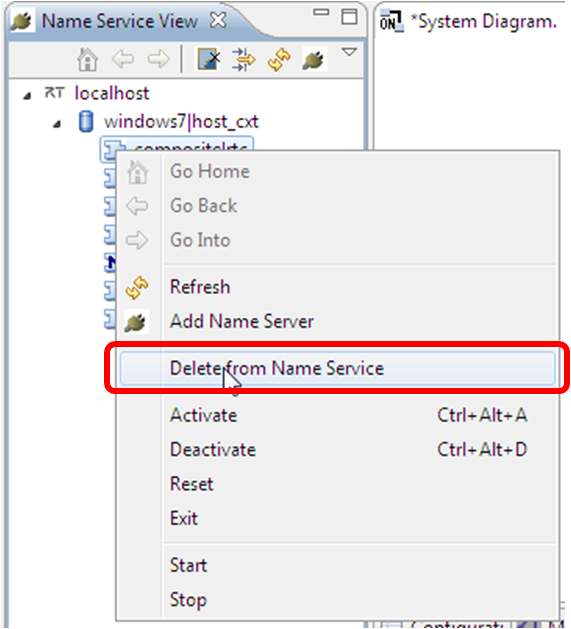This screenshot has width=571, height=629.
Task: Select the Name Service View tab
Action: pos(120,21)
